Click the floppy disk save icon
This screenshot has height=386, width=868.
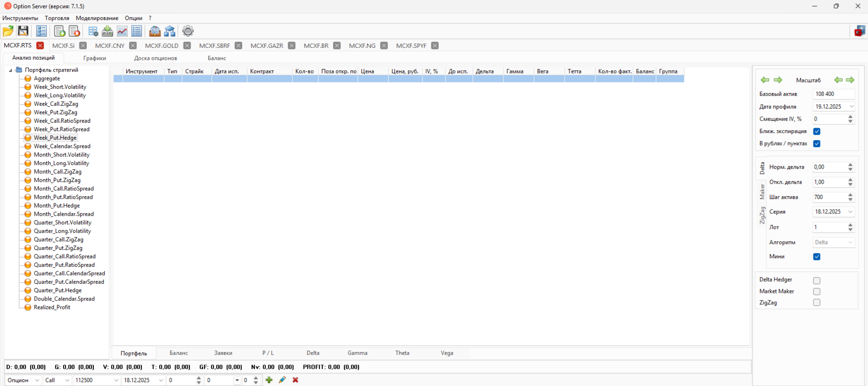click(x=23, y=31)
